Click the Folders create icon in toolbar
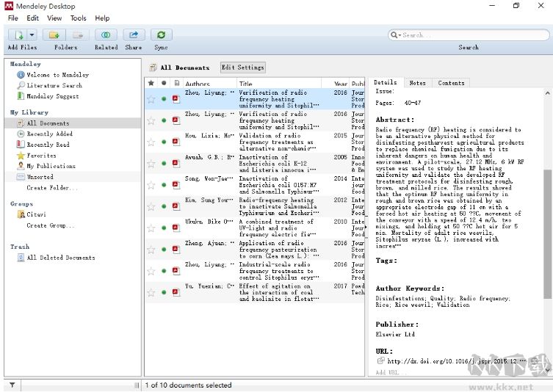The width and height of the screenshot is (553, 392). tap(54, 35)
